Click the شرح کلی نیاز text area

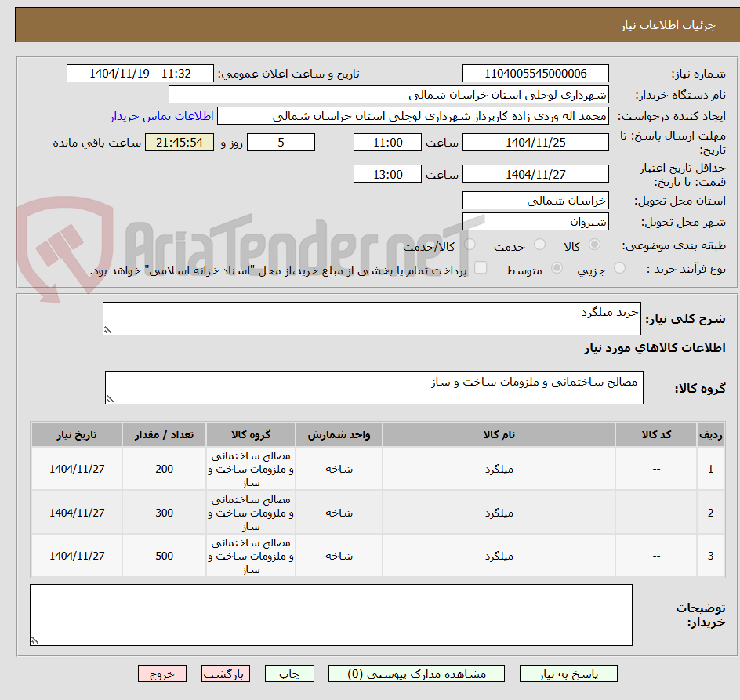pos(372,318)
